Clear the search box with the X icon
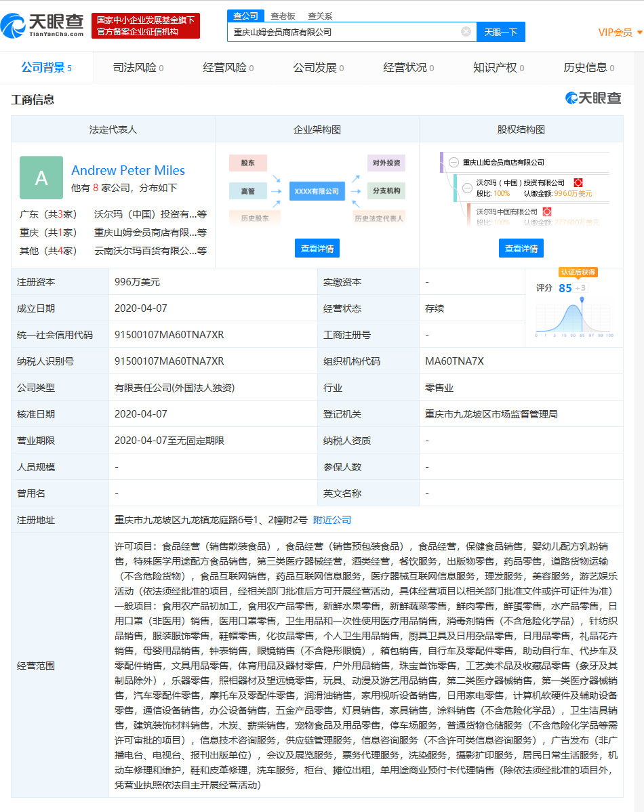This screenshot has width=644, height=812. [x=466, y=32]
